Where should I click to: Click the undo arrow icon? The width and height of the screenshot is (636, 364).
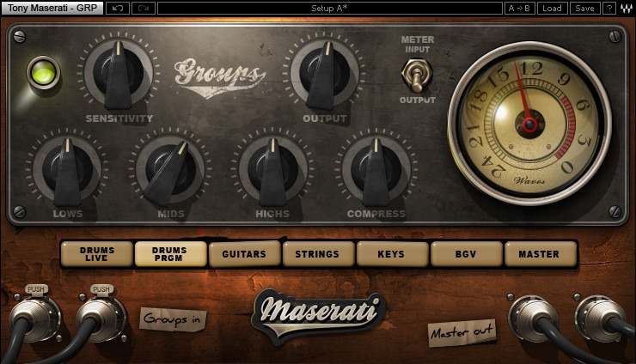[x=118, y=8]
